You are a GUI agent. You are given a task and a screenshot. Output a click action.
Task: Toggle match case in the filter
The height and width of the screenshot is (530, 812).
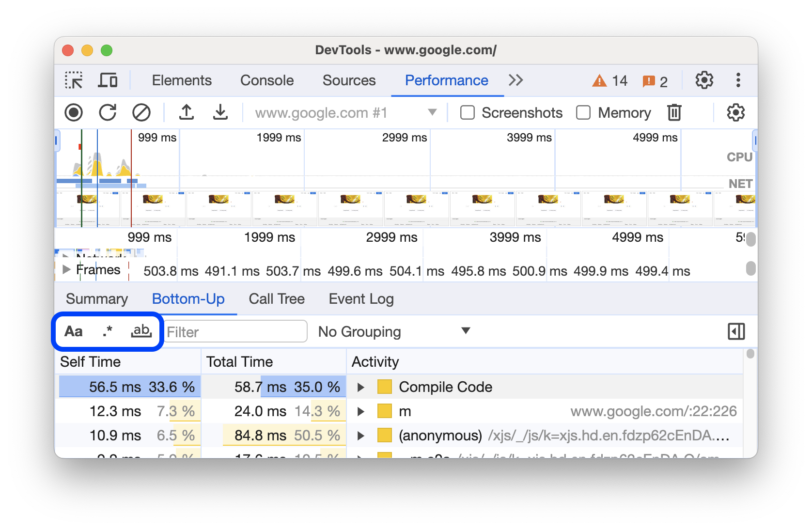(x=74, y=331)
